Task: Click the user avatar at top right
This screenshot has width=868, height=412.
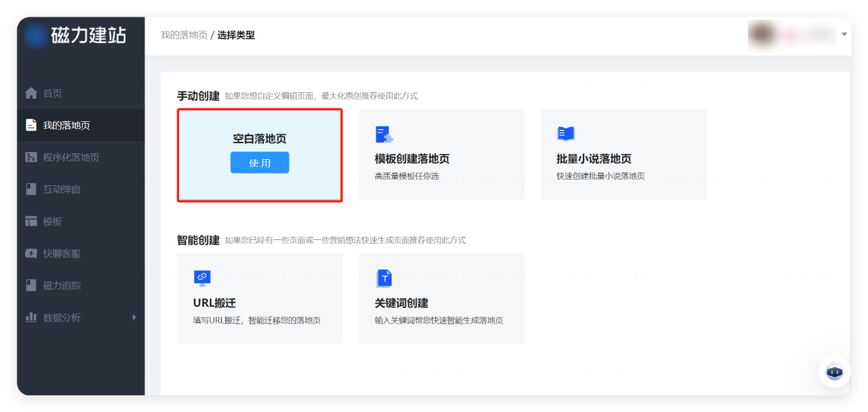Action: pyautogui.click(x=763, y=35)
